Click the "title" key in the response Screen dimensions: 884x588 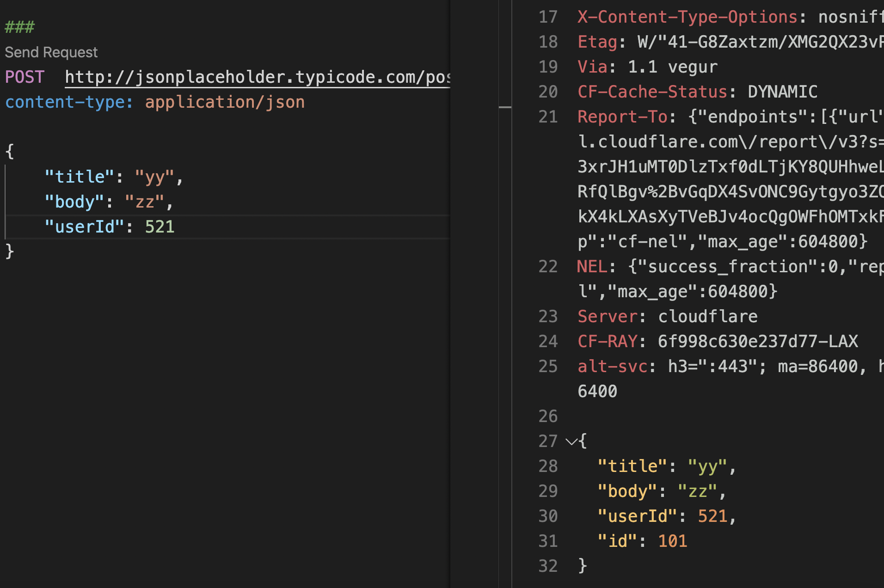[x=632, y=466]
